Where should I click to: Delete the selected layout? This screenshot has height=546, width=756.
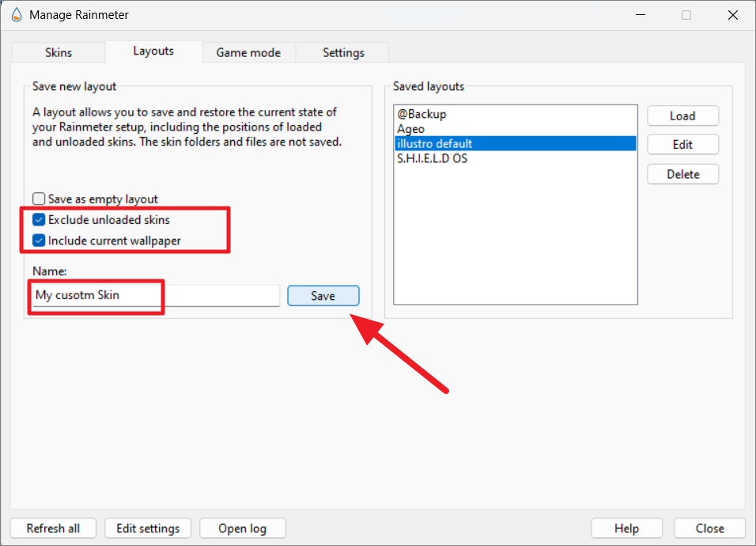682,174
